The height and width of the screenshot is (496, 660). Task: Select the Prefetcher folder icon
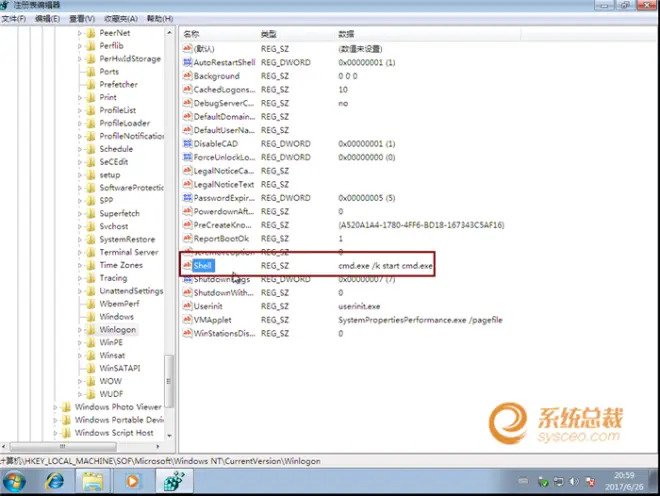coord(90,85)
